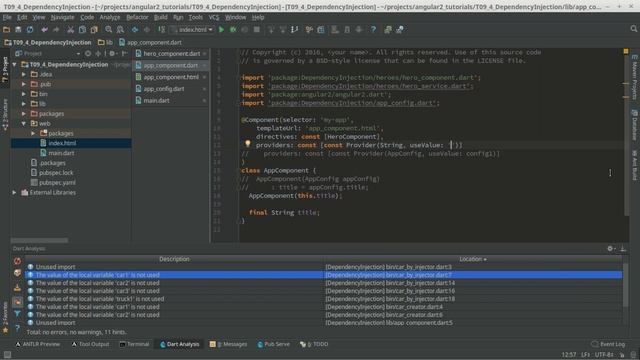Click the Dart Analysis filter funnel icon
Viewport: 640px width, 360px height.
tap(17, 314)
